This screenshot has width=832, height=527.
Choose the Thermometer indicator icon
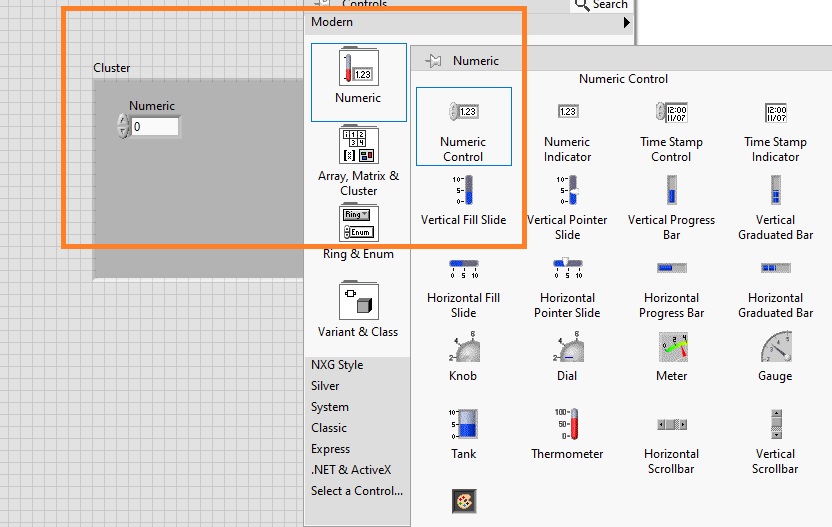point(567,424)
